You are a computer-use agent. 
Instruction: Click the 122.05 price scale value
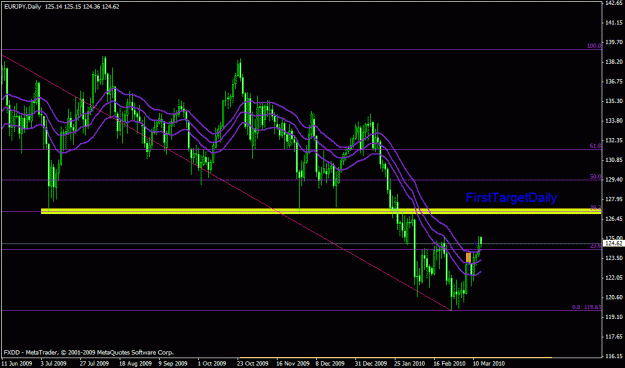coord(614,277)
